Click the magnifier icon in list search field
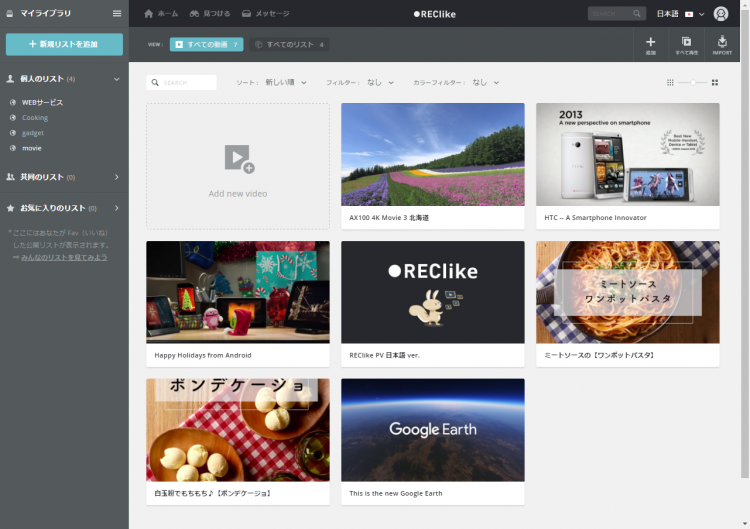This screenshot has height=529, width=750. pyautogui.click(x=155, y=83)
